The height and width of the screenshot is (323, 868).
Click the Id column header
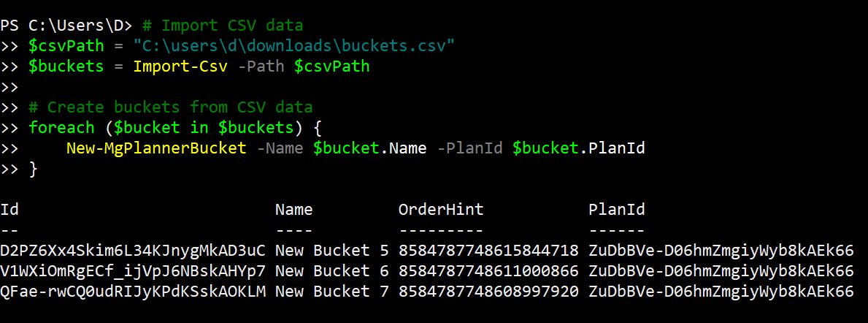9,210
